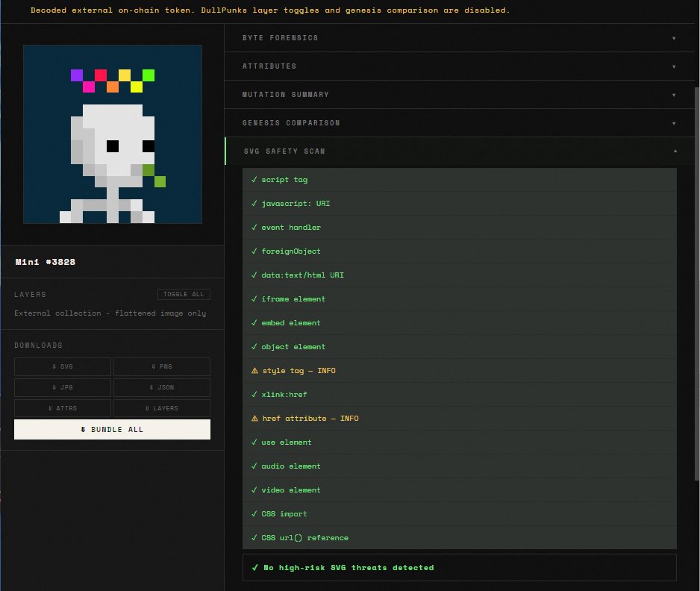Select the 'href attribute — INFO' warning text

coord(310,419)
